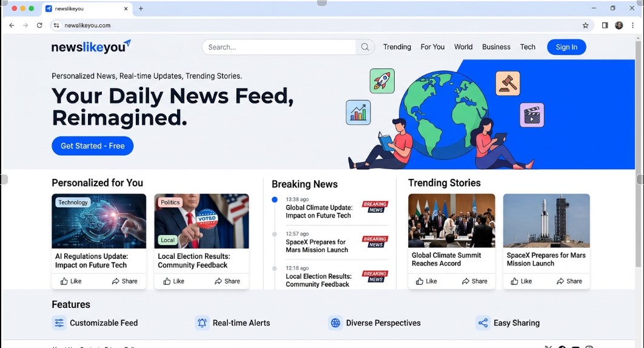Like the SpaceX Mars Mission trending story
Screen dimensions: 644x348
pyautogui.click(x=521, y=281)
